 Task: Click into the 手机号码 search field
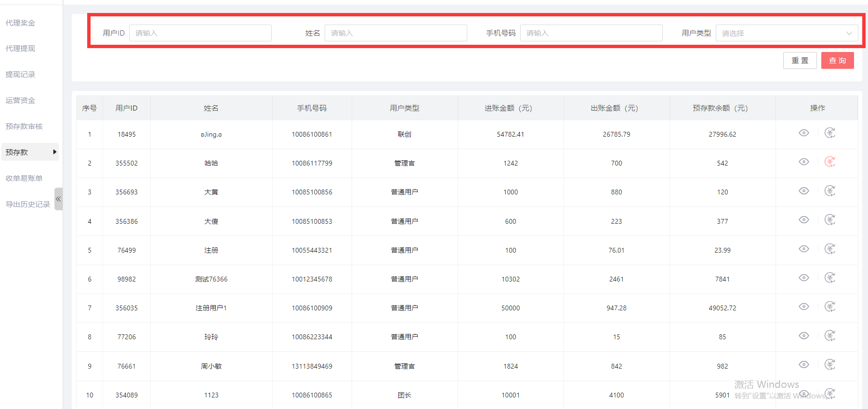tap(591, 33)
